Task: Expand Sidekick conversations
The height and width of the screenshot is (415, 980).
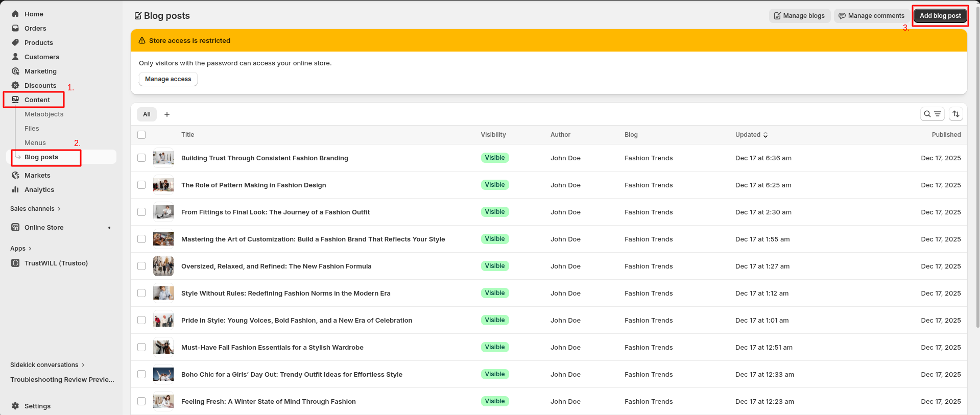Action: (x=47, y=365)
